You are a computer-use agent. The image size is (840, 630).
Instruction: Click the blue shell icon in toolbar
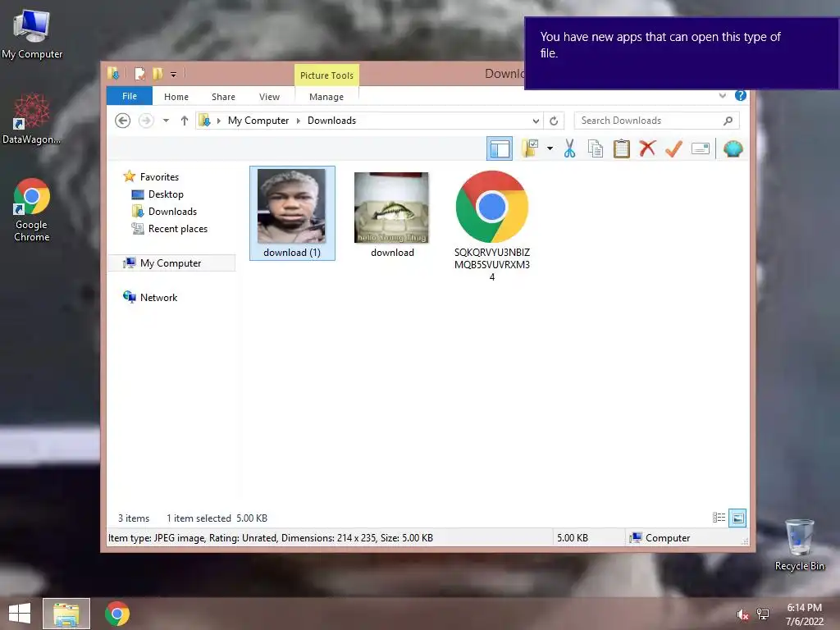click(733, 148)
